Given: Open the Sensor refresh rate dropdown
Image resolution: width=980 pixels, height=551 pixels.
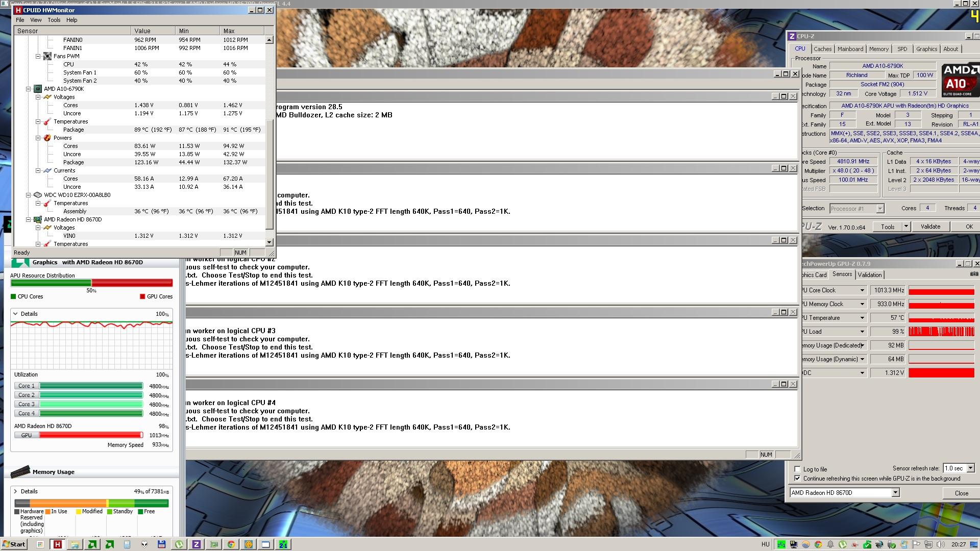Looking at the screenshot, I should [x=970, y=468].
